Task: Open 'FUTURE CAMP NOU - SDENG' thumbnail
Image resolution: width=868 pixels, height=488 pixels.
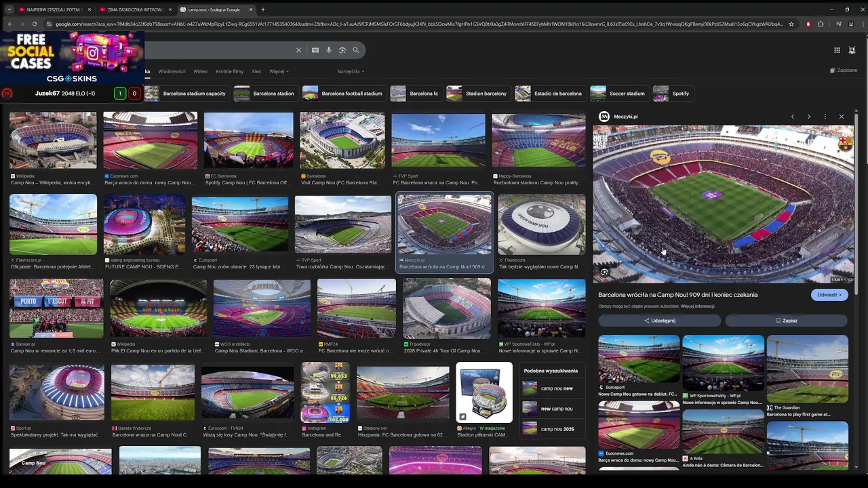Action: 144,224
